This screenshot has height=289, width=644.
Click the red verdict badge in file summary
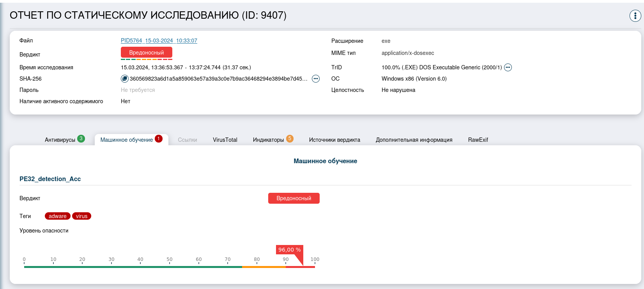(x=146, y=53)
